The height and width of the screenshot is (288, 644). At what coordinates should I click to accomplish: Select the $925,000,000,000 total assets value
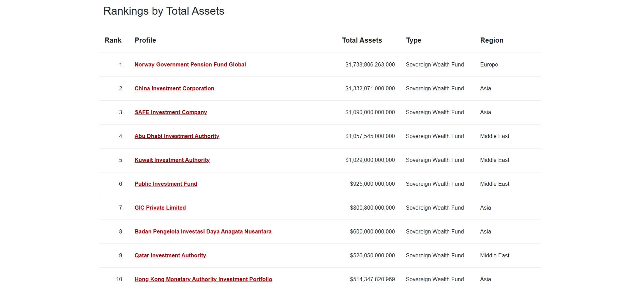click(372, 184)
